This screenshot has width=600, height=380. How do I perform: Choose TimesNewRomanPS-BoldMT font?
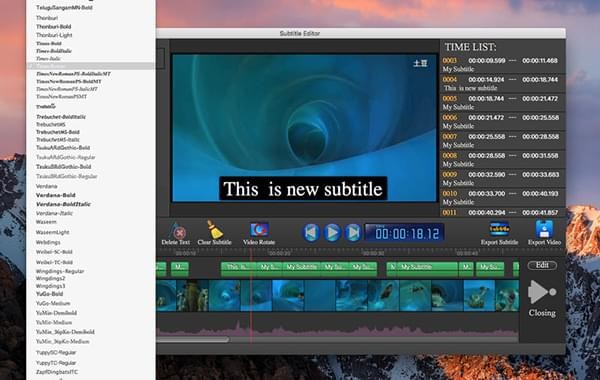(x=69, y=82)
